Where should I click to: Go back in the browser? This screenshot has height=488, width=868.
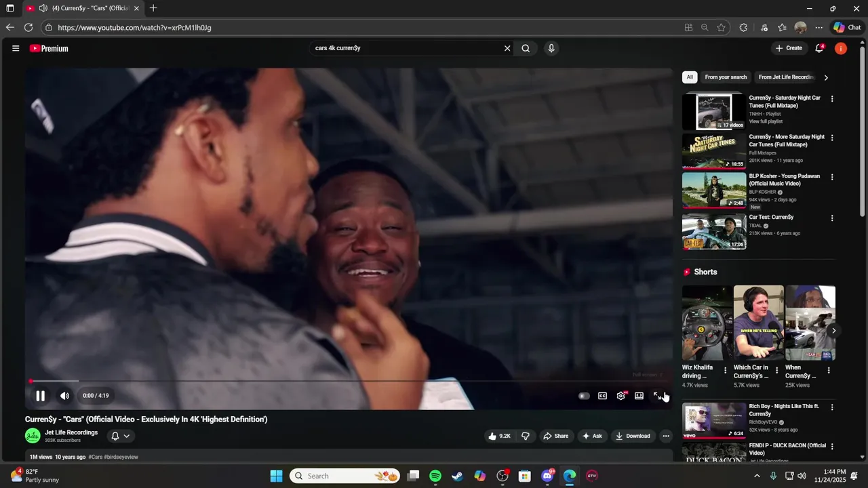(9, 28)
